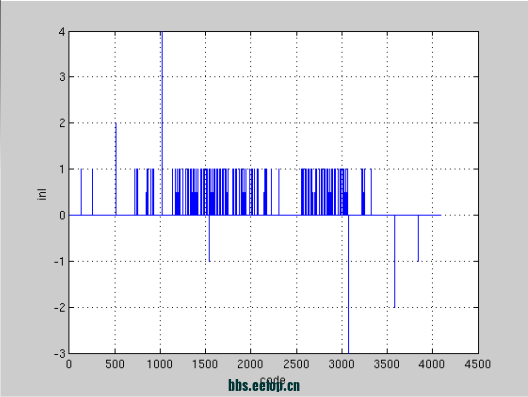
Task: Click the negative spike reaching -2
Action: pos(394,261)
